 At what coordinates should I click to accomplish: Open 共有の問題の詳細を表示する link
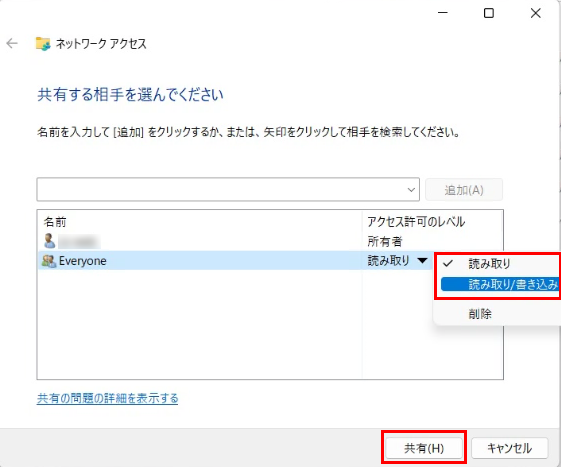tap(107, 398)
